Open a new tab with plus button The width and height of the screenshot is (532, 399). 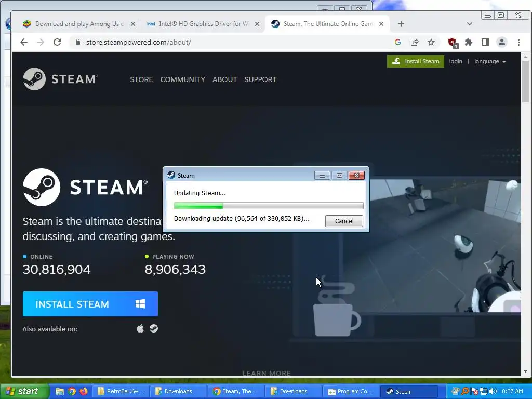click(x=401, y=24)
